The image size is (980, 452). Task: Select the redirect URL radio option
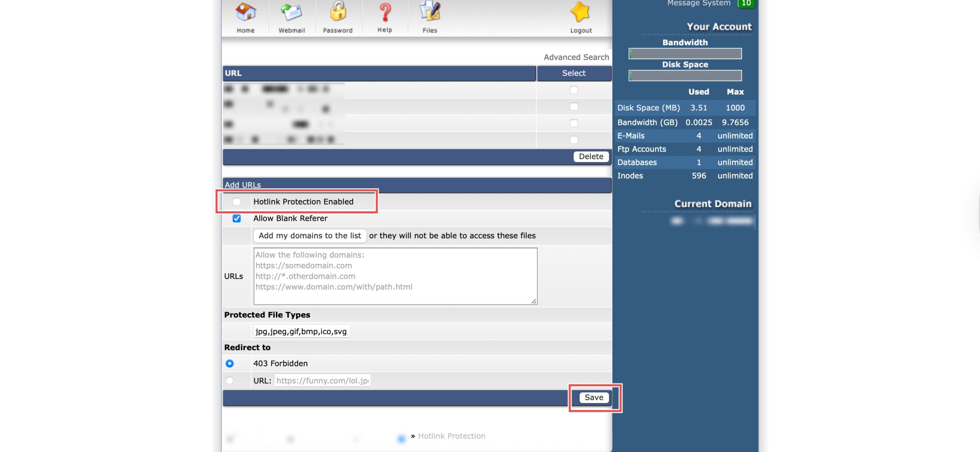point(230,380)
